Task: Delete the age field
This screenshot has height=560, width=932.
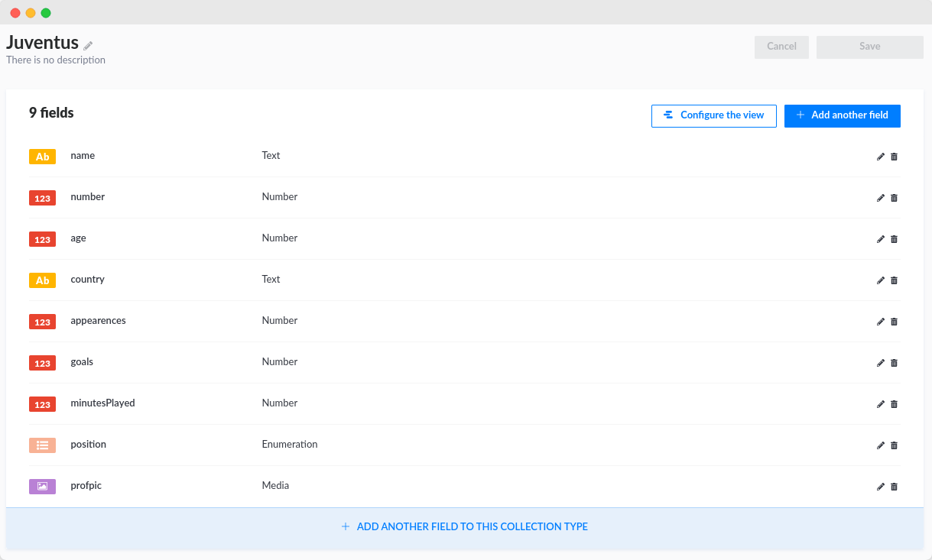Action: click(895, 239)
